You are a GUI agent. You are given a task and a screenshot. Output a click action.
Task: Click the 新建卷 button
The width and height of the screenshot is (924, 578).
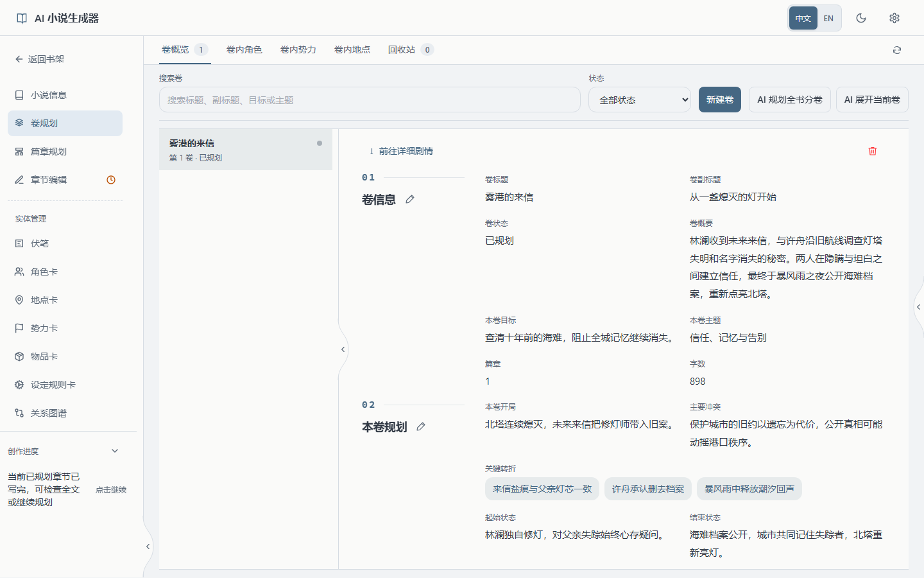tap(720, 100)
